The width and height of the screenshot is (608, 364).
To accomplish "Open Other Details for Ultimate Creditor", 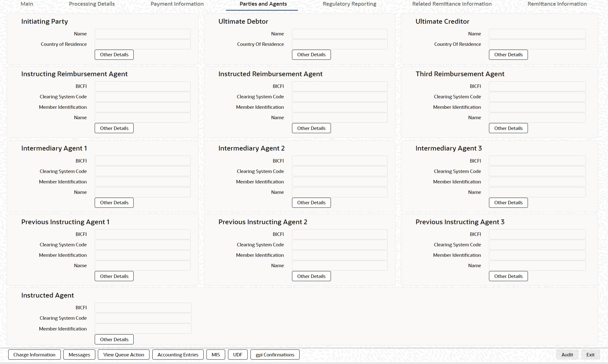I will coord(508,55).
